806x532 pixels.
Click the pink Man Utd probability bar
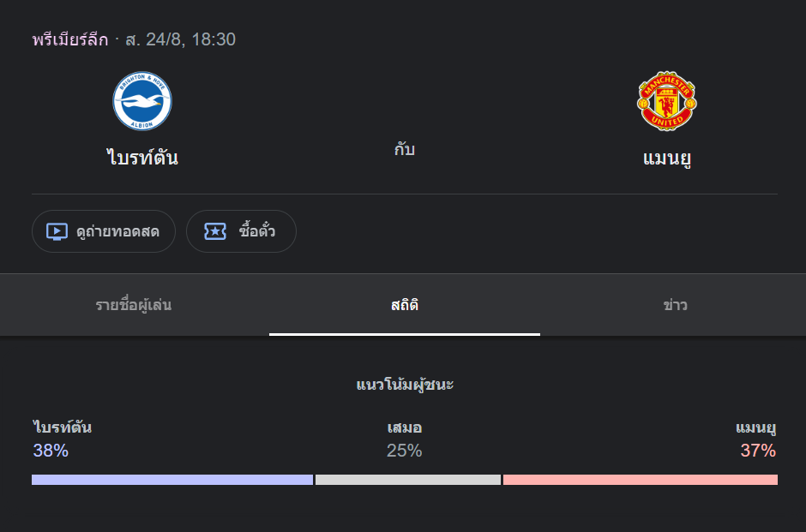641,480
